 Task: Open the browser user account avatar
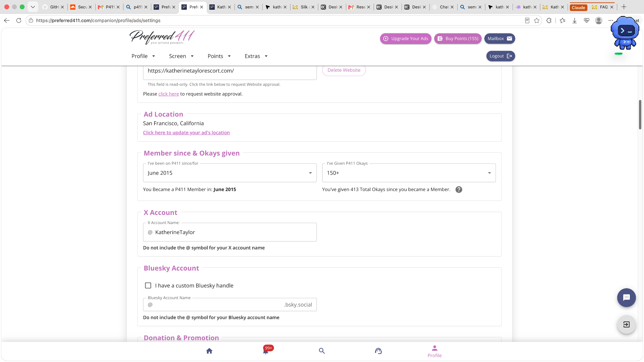tap(599, 20)
